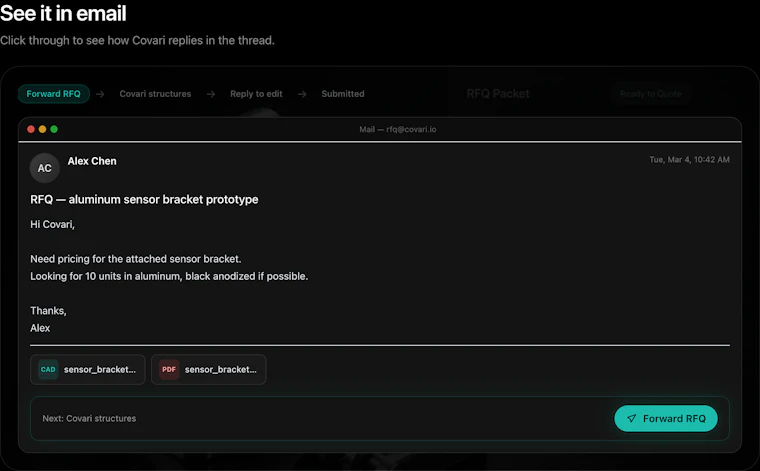Image resolution: width=760 pixels, height=471 pixels.
Task: Click timestamp 'Tue, Mar 4, 10:42 AM'
Action: tap(689, 159)
